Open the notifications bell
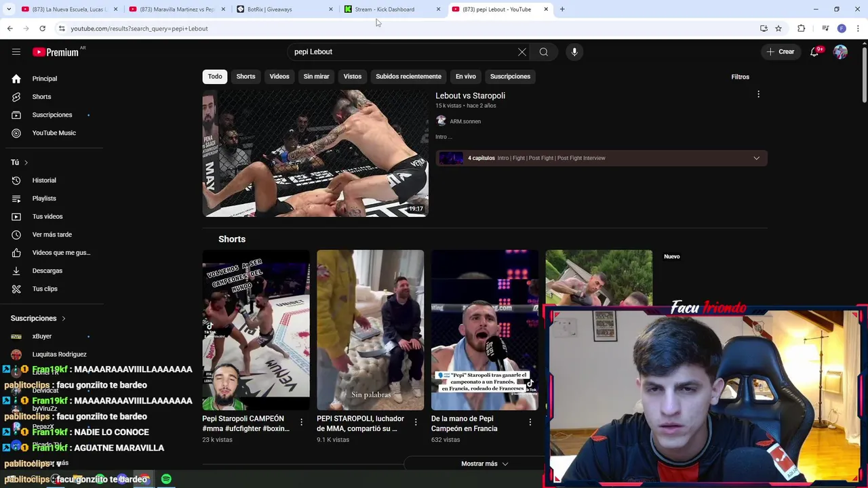 [815, 52]
